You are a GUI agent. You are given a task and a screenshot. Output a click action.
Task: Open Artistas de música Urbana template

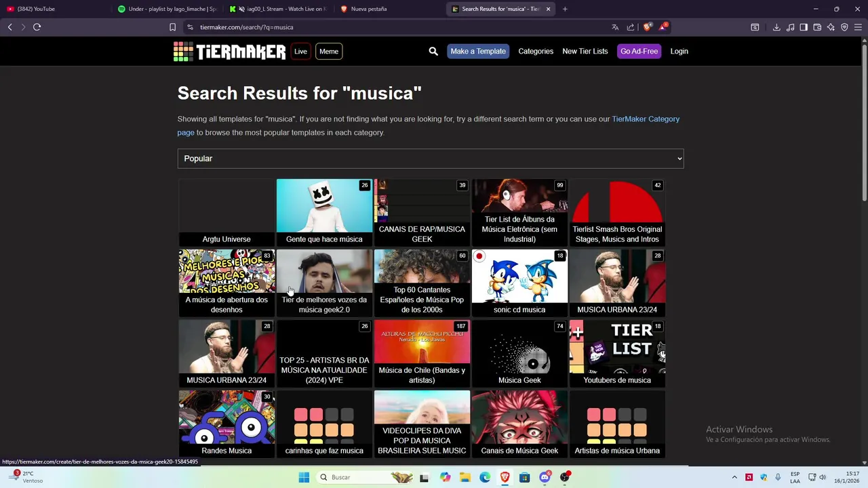click(617, 424)
